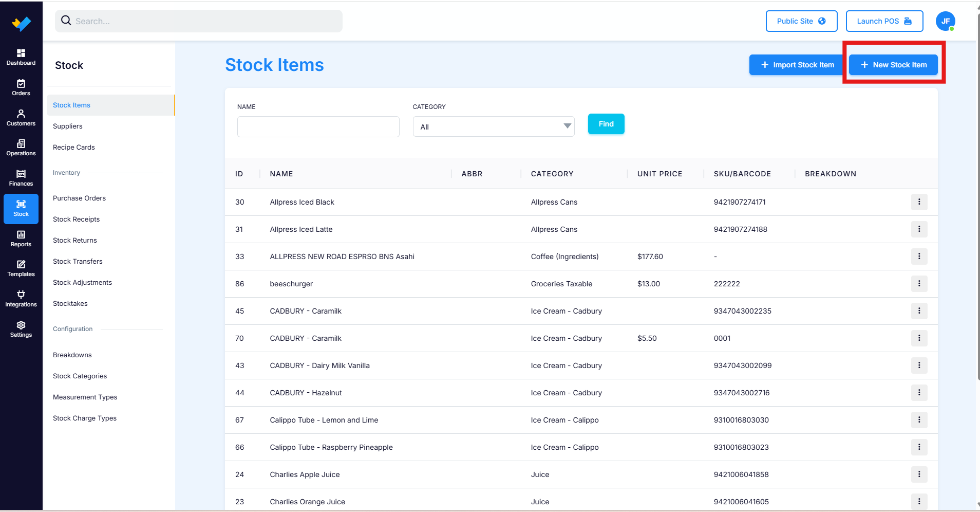
Task: Open the Settings gear in sidebar
Action: (21, 330)
